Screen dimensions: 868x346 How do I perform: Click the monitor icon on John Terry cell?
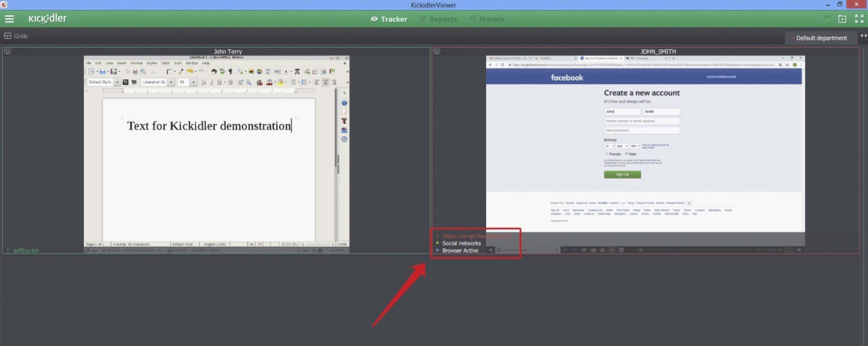pos(7,51)
